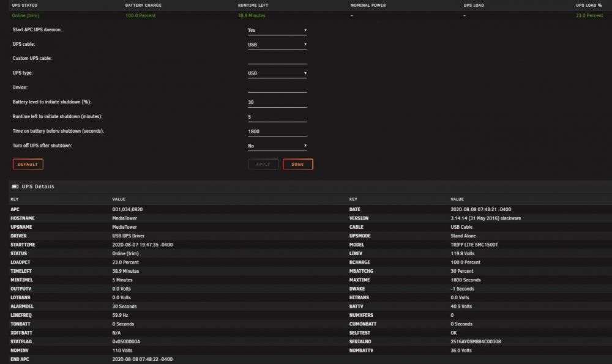Screen dimensions: 612x364
Task: Click the VERSION value 3.14.14 slackware
Action: (x=486, y=218)
